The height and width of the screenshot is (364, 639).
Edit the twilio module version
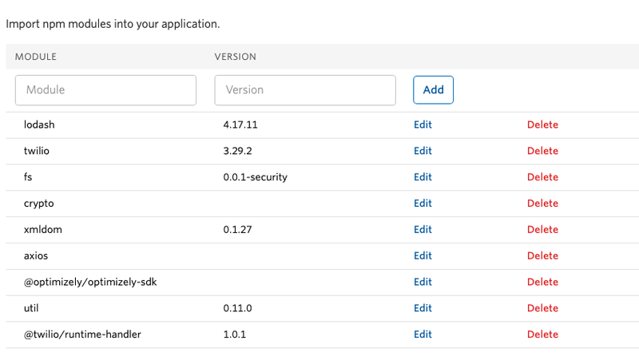pos(423,151)
